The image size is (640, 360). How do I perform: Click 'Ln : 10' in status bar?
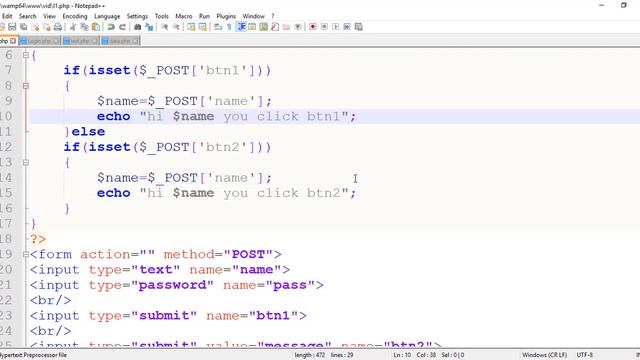pyautogui.click(x=402, y=355)
